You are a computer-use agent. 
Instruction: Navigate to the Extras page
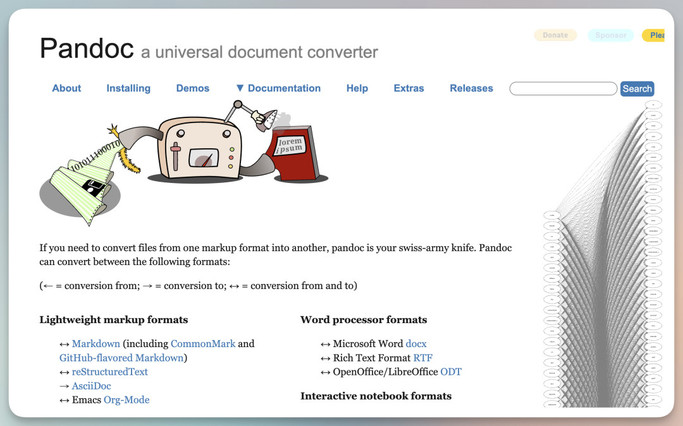[x=408, y=88]
